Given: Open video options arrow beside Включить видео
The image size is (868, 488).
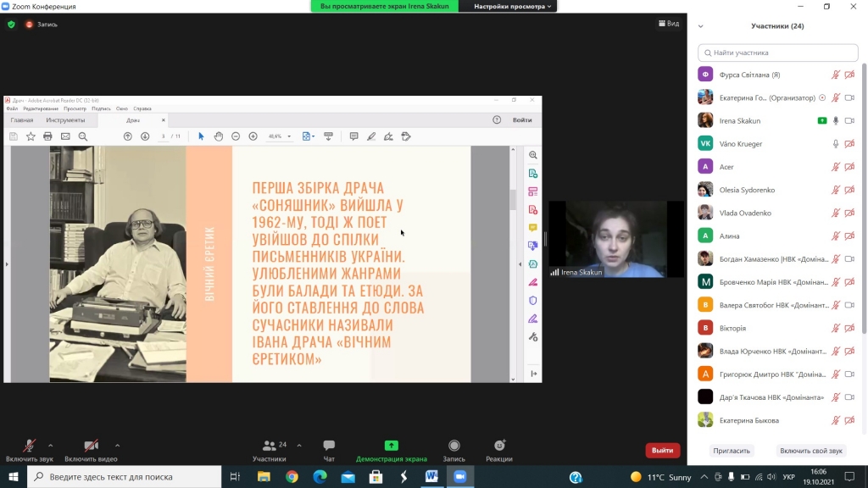Looking at the screenshot, I should (117, 445).
